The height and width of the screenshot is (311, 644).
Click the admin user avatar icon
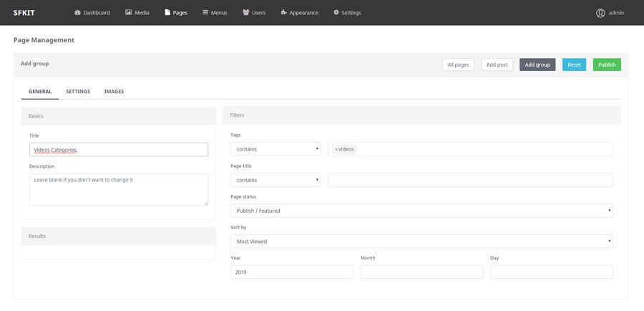point(600,13)
